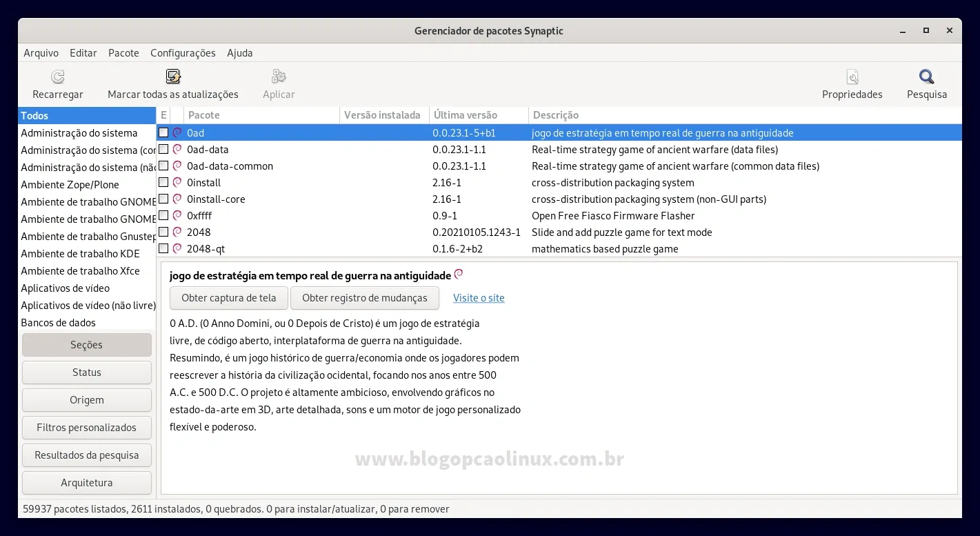Switch to the Origem filter

pyautogui.click(x=87, y=400)
